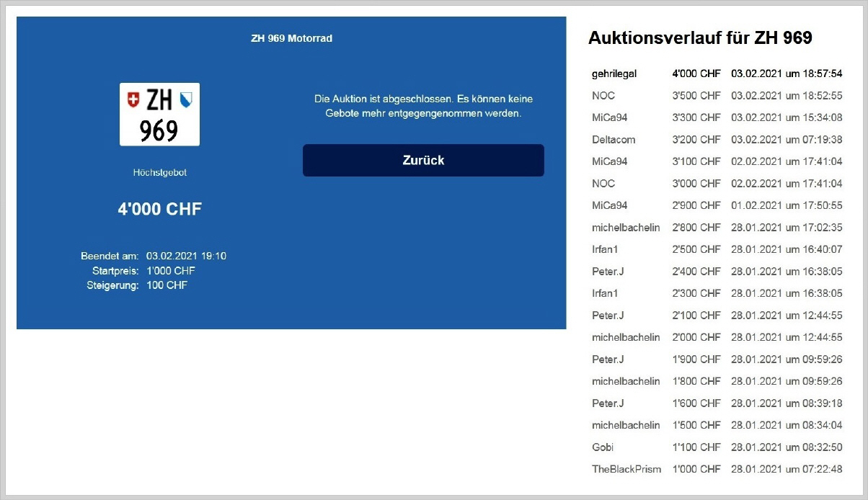Select the ZH 969 Motorrad title
868x500 pixels.
(x=291, y=38)
